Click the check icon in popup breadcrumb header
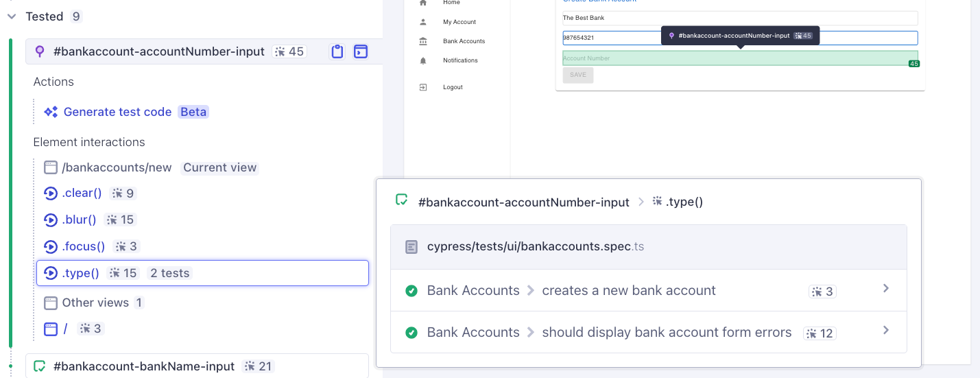The width and height of the screenshot is (980, 378). point(402,201)
